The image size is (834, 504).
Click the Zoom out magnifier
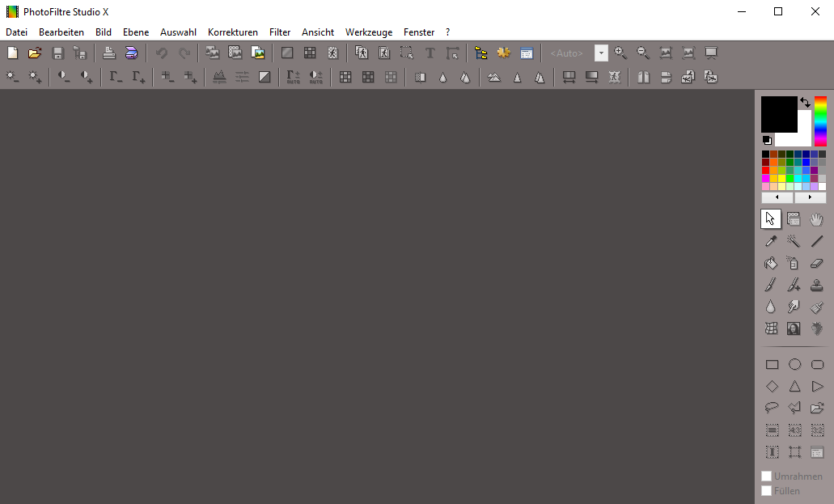pyautogui.click(x=643, y=53)
